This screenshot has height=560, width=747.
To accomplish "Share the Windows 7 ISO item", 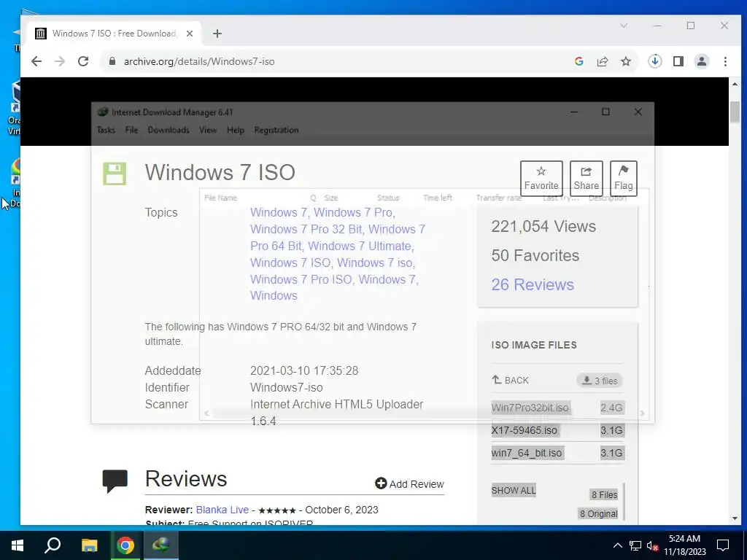I will click(x=587, y=179).
